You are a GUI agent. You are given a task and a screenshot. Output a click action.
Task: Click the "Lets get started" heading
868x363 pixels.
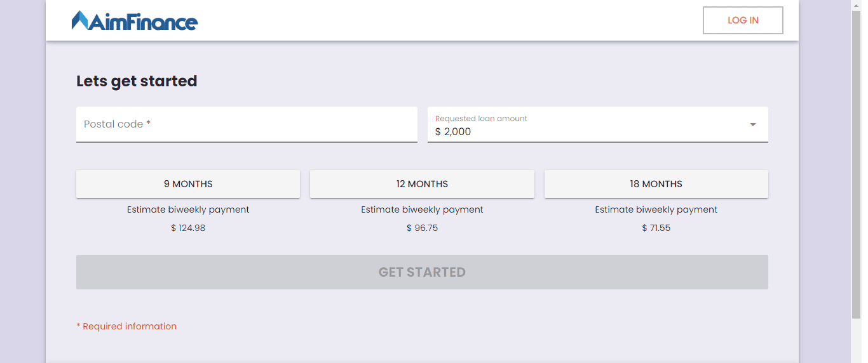pyautogui.click(x=137, y=81)
